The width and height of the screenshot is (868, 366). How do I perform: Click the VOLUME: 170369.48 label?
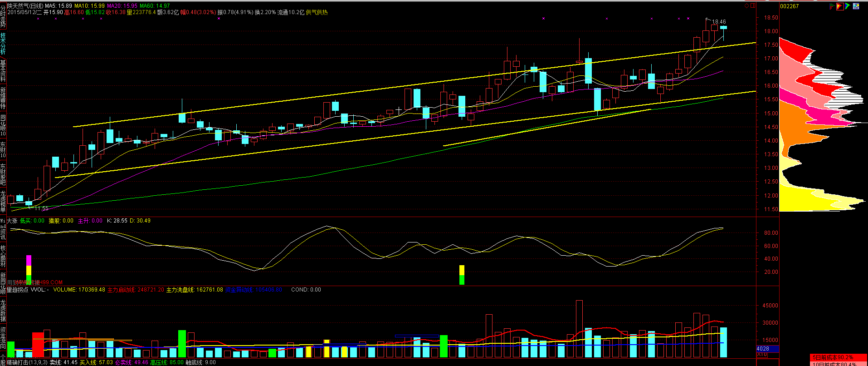(x=79, y=290)
